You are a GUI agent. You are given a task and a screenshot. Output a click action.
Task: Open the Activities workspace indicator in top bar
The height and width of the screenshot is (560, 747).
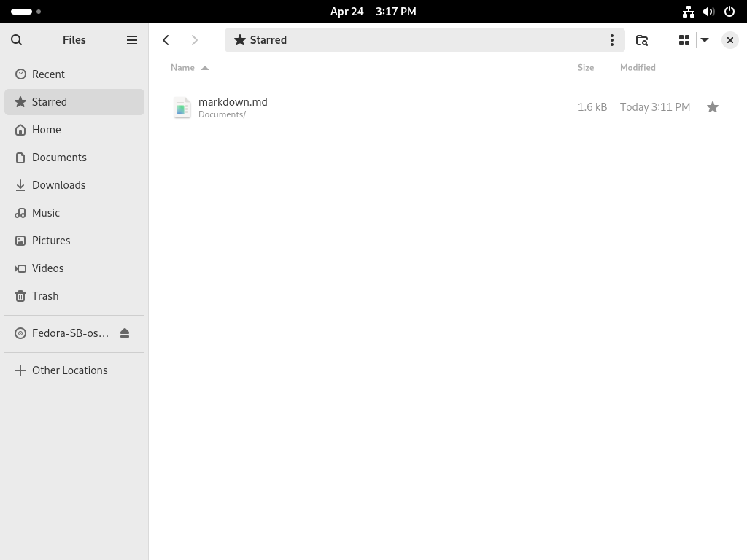(26, 12)
